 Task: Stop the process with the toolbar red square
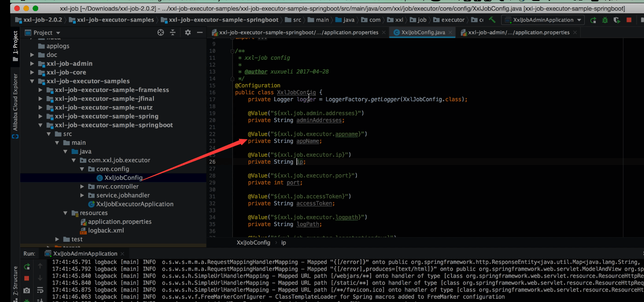(629, 20)
